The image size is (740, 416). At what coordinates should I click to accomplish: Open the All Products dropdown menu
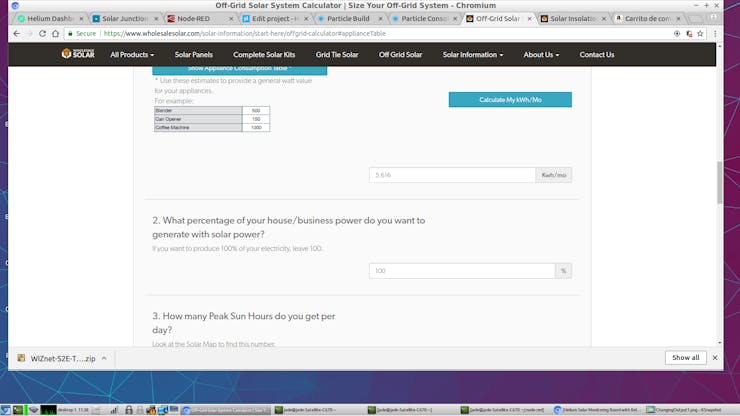tap(132, 55)
